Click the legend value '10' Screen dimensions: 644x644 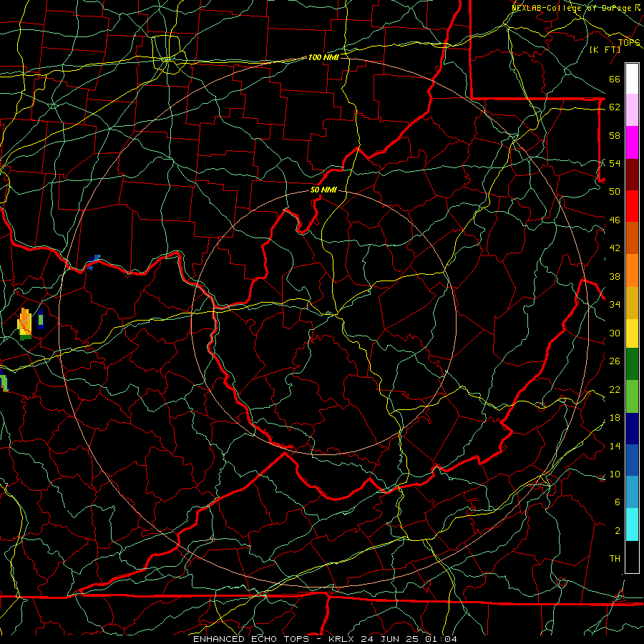(615, 474)
